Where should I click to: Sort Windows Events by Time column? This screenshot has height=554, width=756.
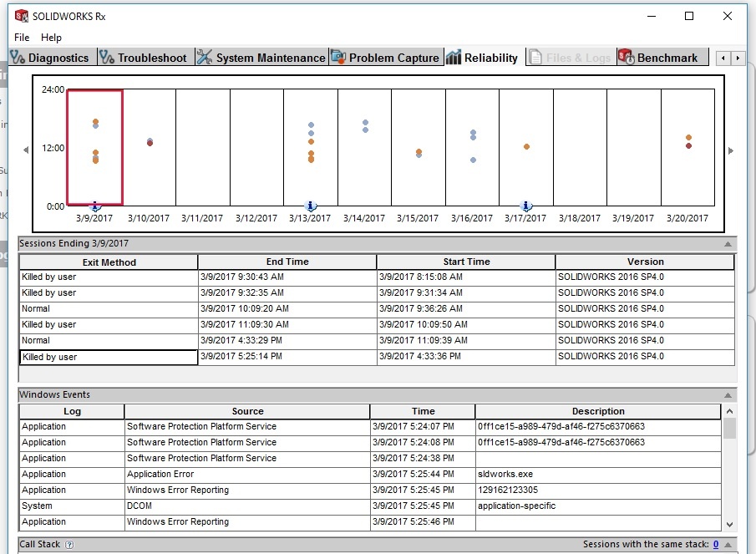pyautogui.click(x=423, y=411)
